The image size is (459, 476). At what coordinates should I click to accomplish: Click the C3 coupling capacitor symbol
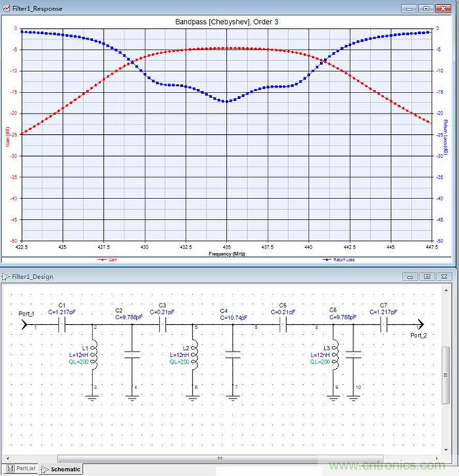162,325
